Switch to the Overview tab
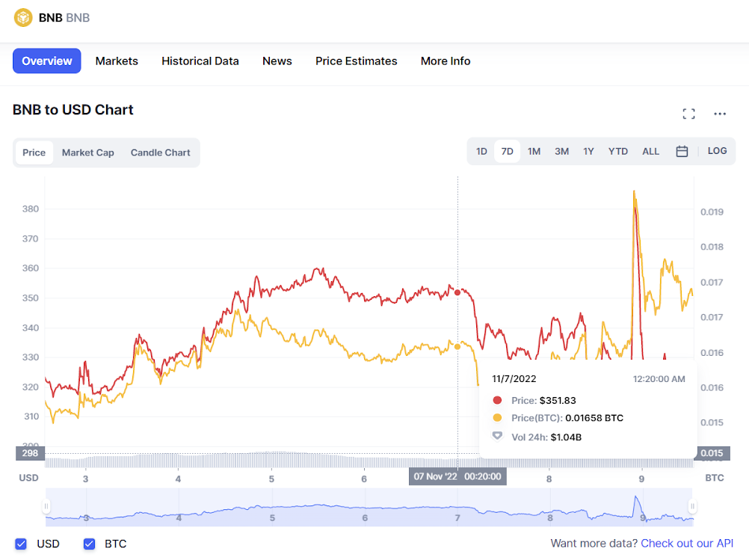Screen dimensions: 749x560 (47, 61)
